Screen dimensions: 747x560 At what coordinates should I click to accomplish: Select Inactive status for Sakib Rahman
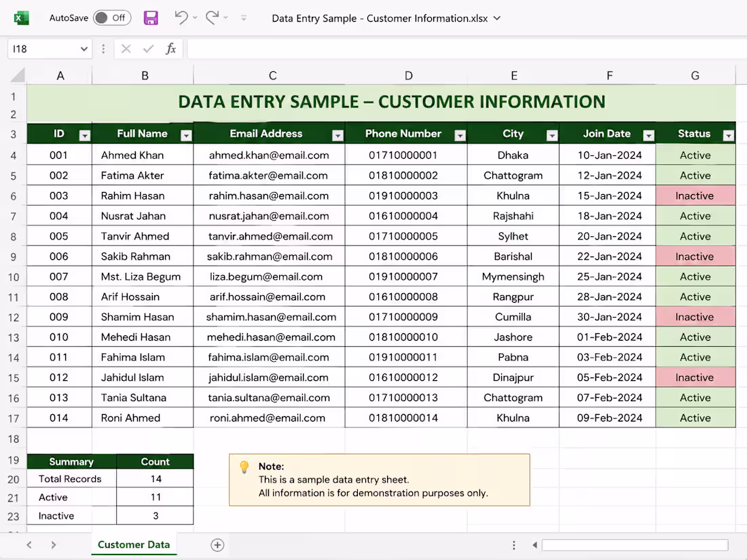(695, 256)
